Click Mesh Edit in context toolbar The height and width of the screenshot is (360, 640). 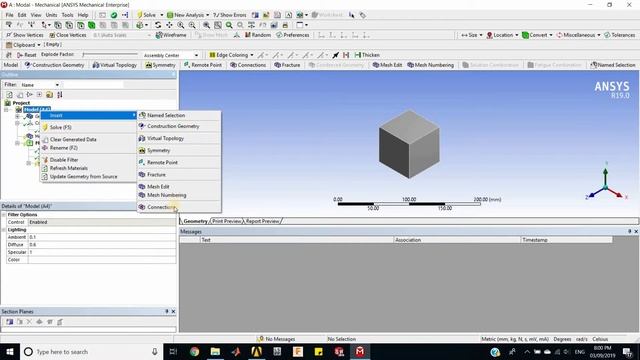[387, 65]
